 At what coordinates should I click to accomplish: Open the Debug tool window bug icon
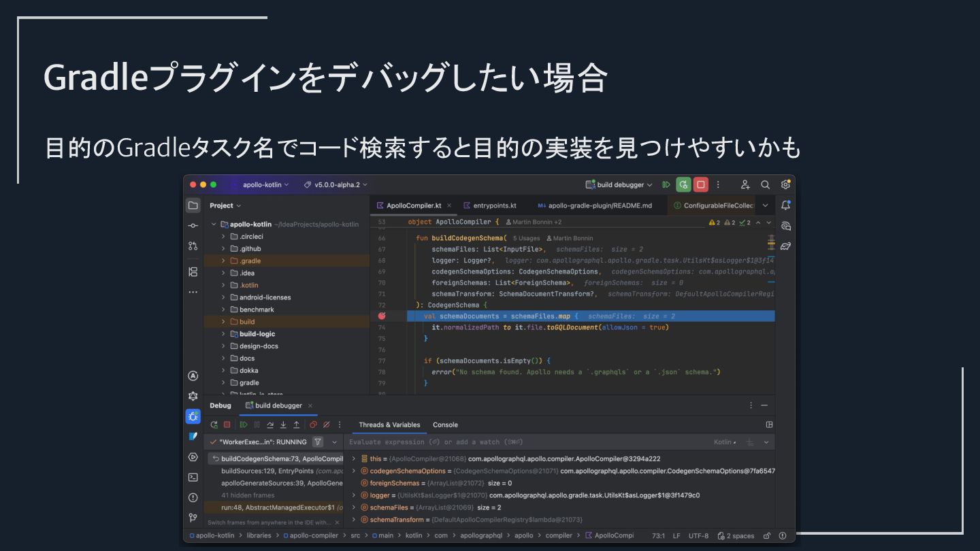pos(193,416)
